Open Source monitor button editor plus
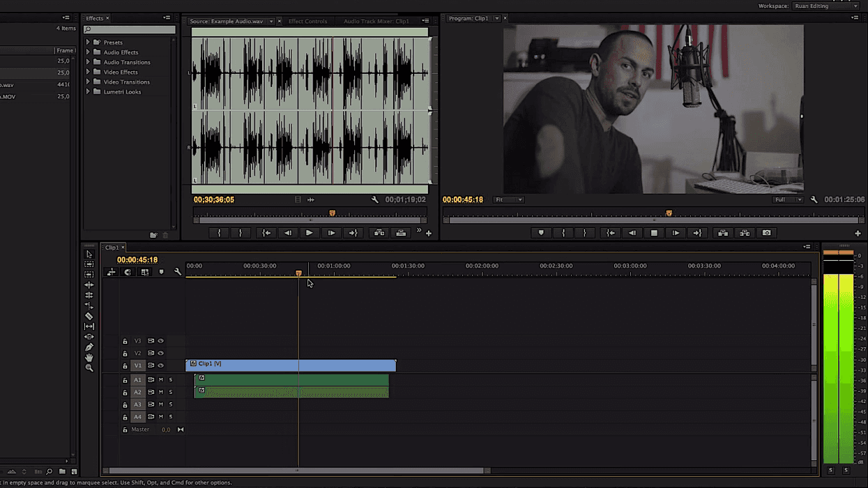This screenshot has width=868, height=488. tap(429, 234)
